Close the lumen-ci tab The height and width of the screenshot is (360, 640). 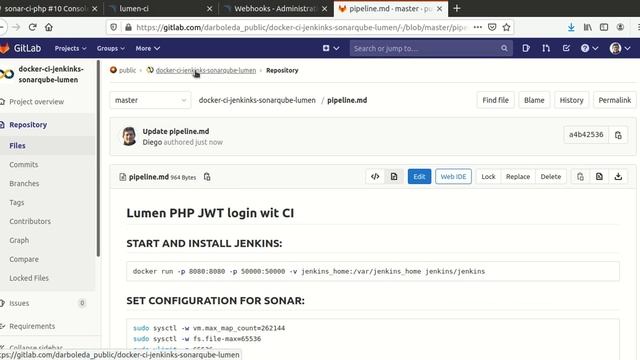coord(209,8)
